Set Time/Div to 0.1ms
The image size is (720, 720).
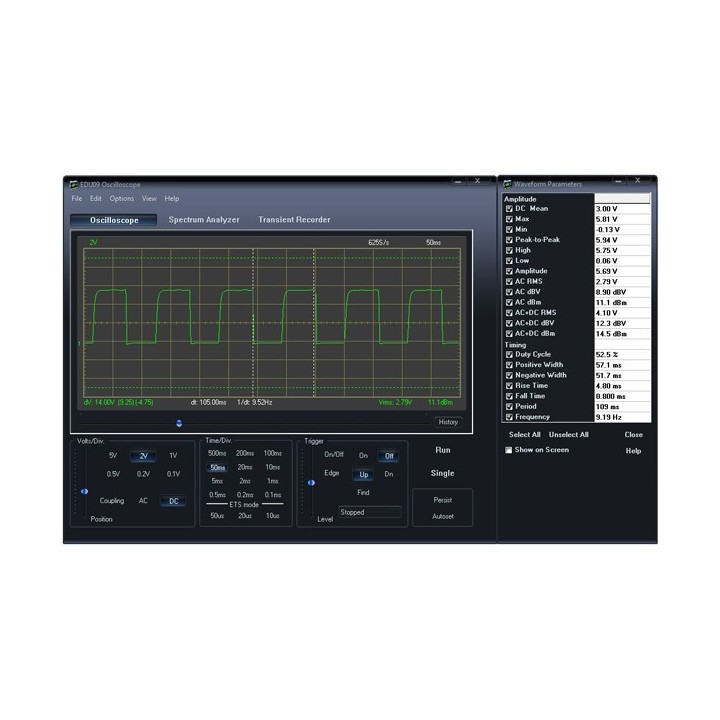(x=272, y=495)
